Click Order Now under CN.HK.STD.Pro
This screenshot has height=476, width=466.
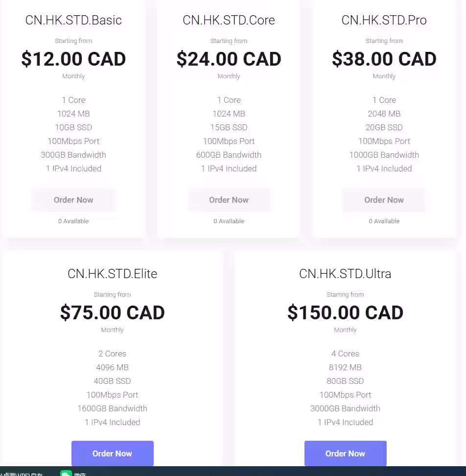[x=384, y=200]
